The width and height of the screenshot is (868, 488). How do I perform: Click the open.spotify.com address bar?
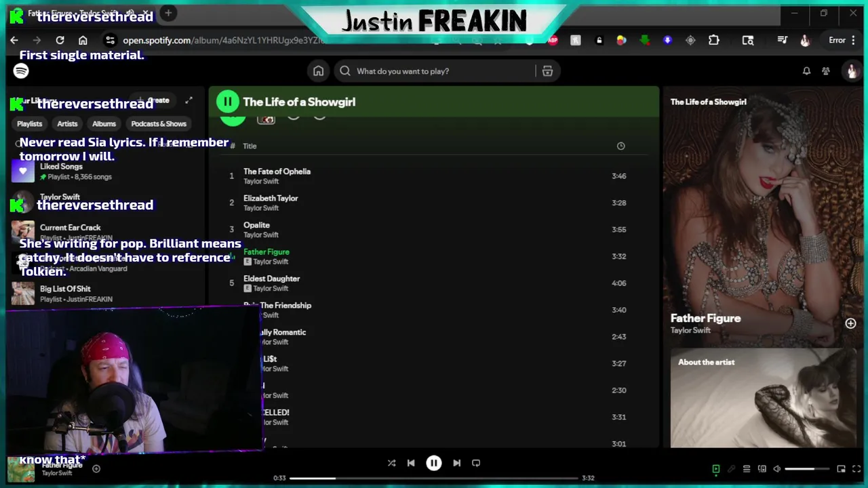(224, 40)
